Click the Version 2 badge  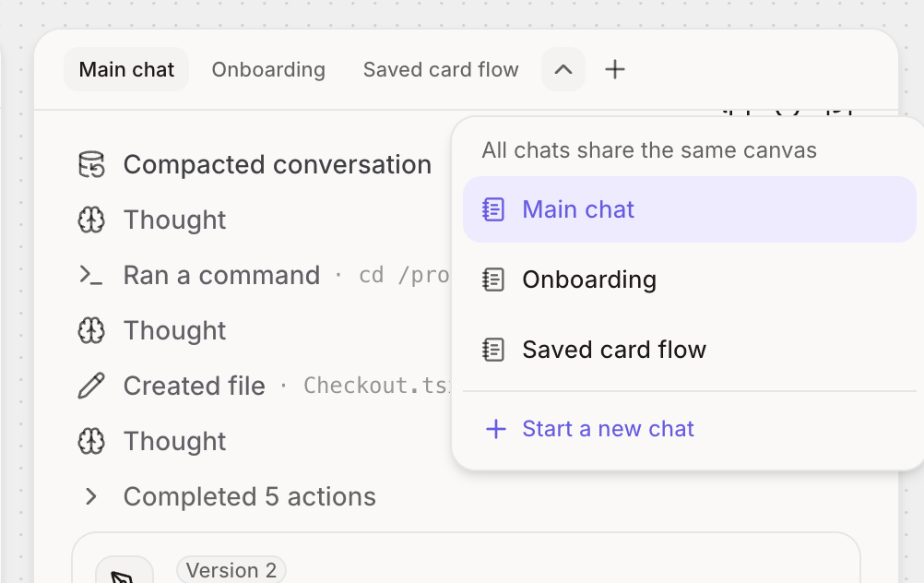(231, 570)
